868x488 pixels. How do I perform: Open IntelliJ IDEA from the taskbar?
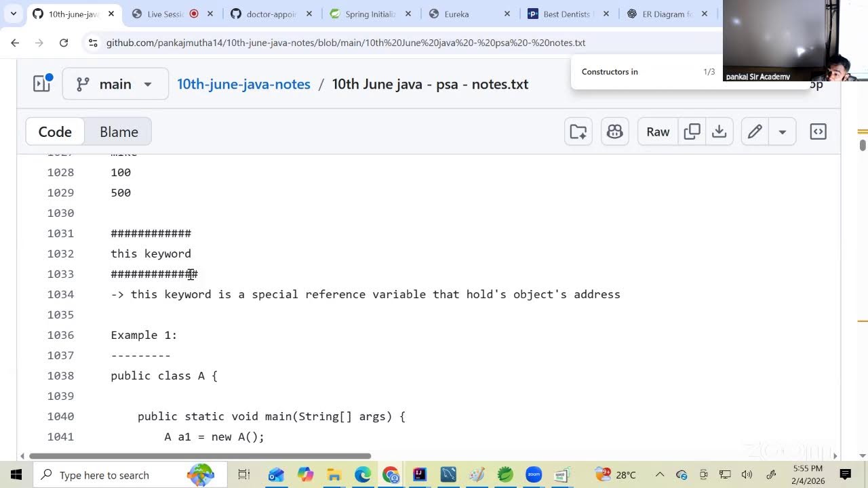click(420, 474)
